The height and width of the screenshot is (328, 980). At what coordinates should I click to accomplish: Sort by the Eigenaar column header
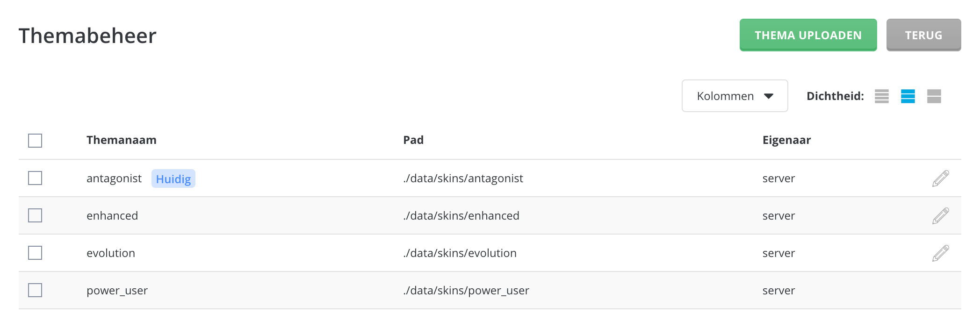click(786, 140)
